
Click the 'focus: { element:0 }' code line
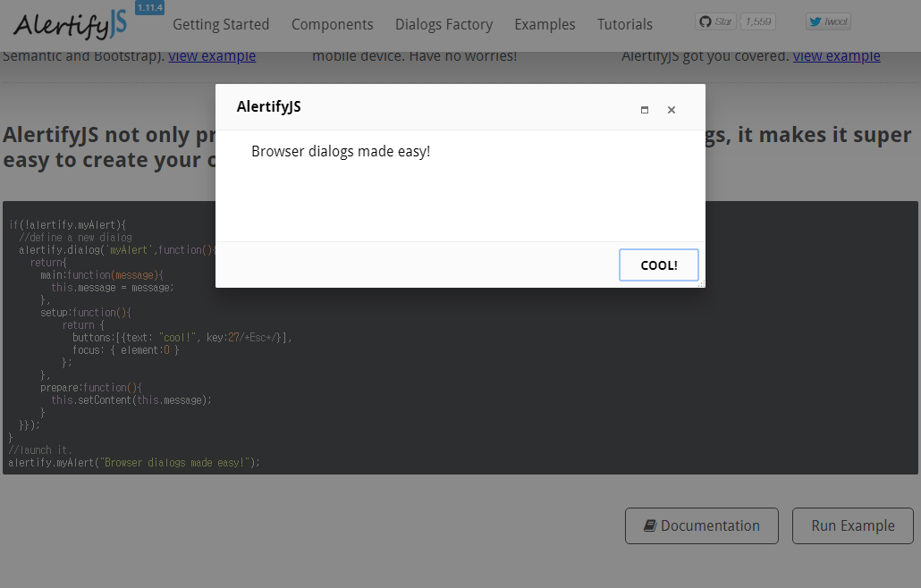[x=126, y=350]
